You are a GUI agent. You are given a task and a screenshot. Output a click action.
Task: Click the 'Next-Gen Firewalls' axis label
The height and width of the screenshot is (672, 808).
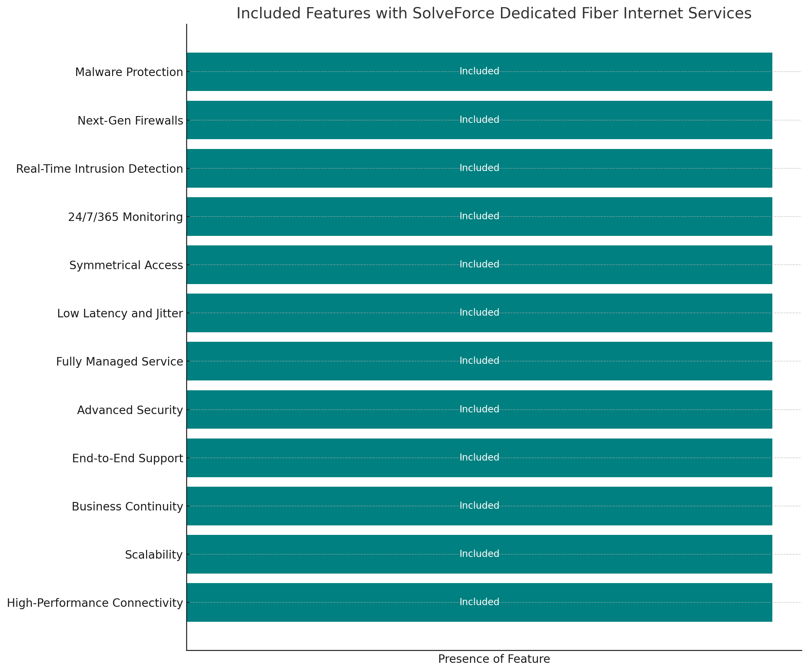click(130, 120)
